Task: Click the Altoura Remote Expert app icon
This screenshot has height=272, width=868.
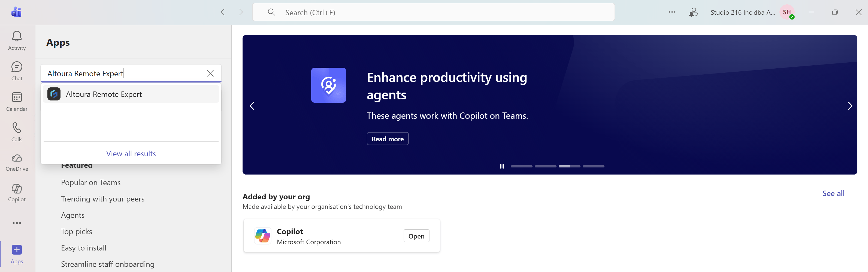Action: (54, 94)
